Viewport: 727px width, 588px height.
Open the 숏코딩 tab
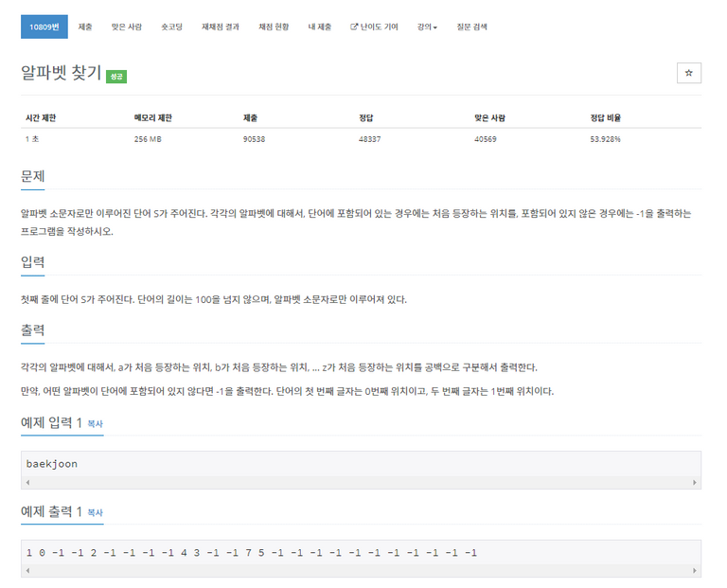[x=172, y=27]
